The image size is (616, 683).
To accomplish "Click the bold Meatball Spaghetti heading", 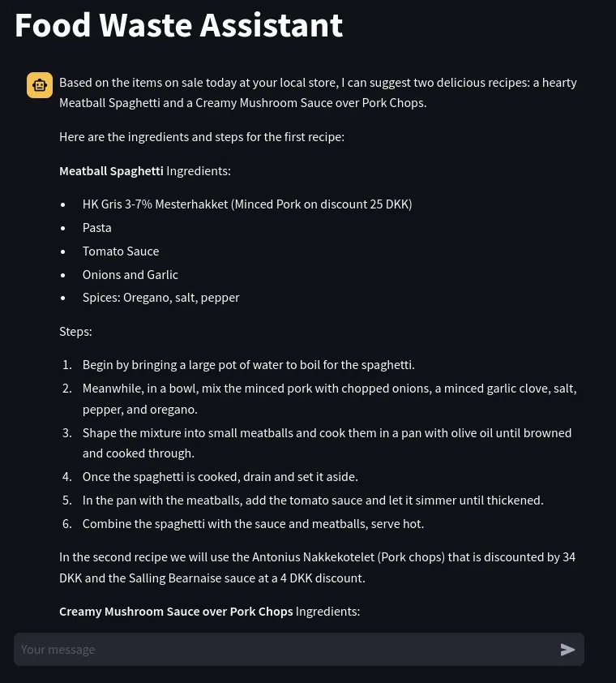I will coord(111,171).
